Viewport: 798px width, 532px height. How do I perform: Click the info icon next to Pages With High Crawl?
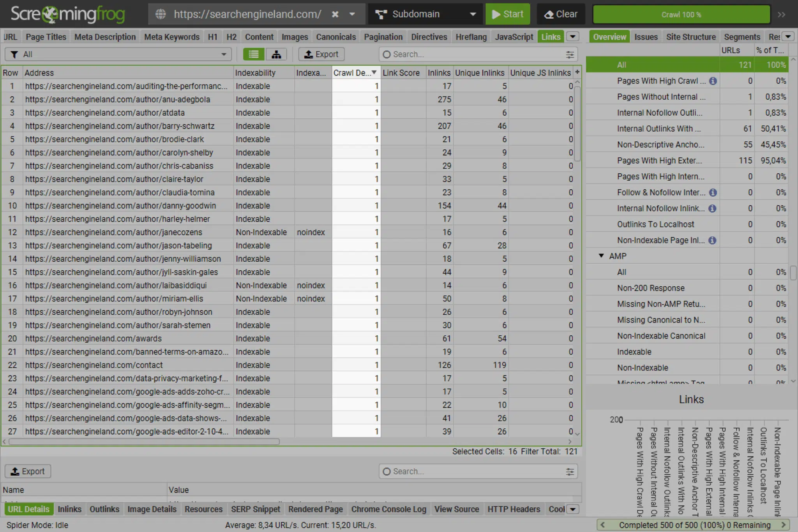coord(713,81)
